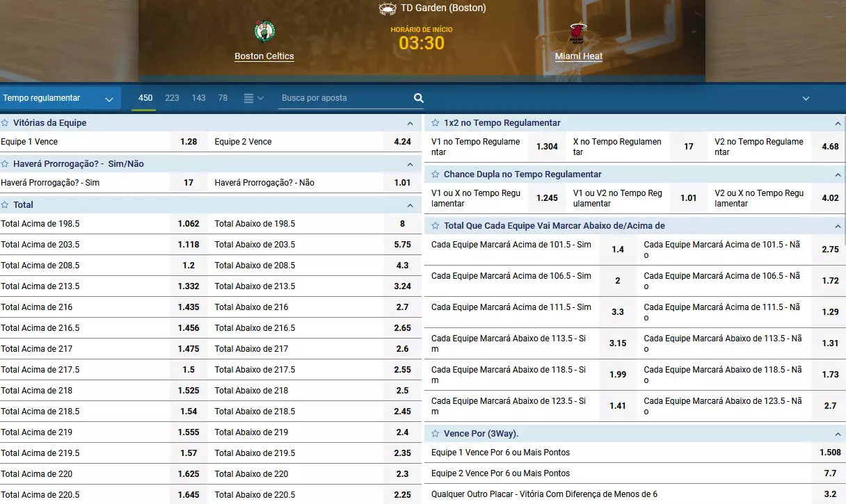Bet on Equipe 1 Vence at 1.28
Viewport: 846px width, 504px height.
(189, 142)
